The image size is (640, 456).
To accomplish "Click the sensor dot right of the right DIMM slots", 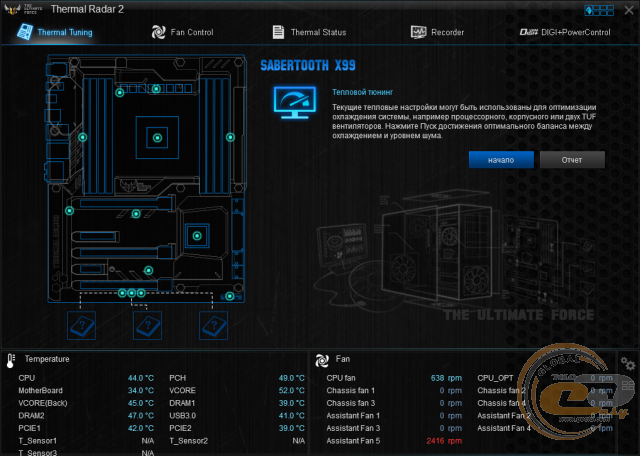I will [230, 137].
